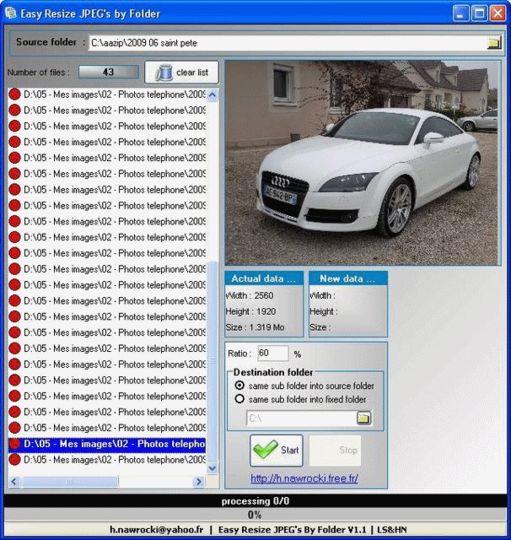Click the fixed destination folder path field
This screenshot has height=540, width=511.
301,418
